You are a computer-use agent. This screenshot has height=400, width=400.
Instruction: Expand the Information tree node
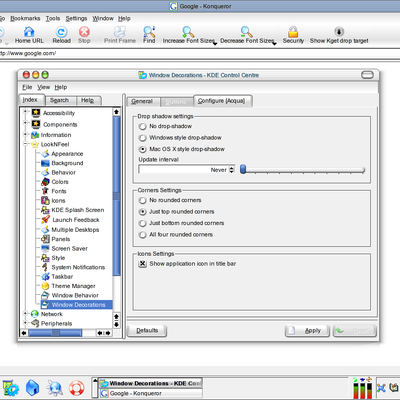pyautogui.click(x=25, y=134)
